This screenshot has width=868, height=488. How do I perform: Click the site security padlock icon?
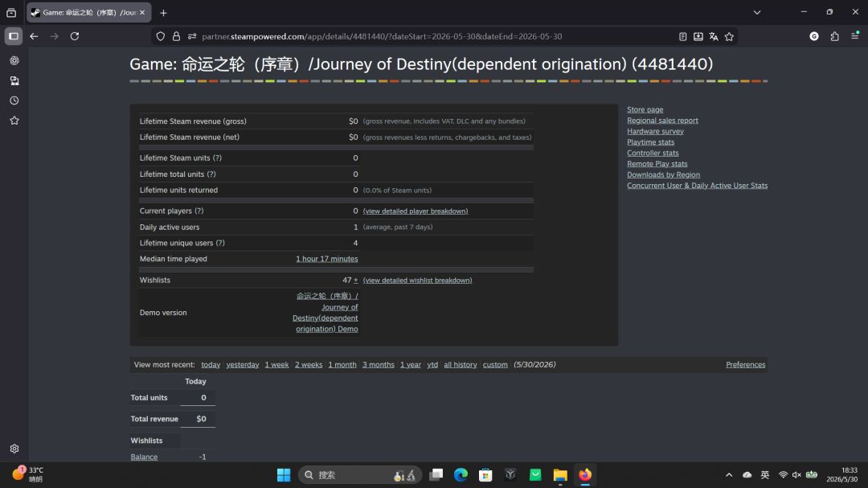(x=176, y=36)
